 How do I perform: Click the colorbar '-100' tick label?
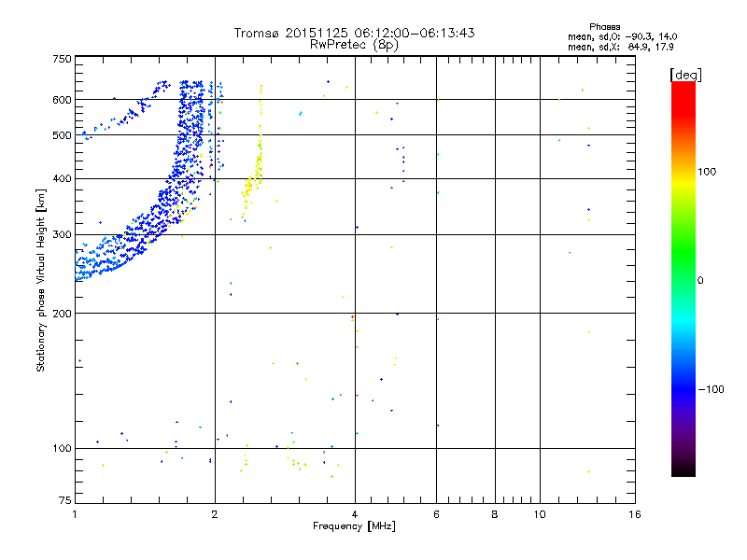point(712,389)
